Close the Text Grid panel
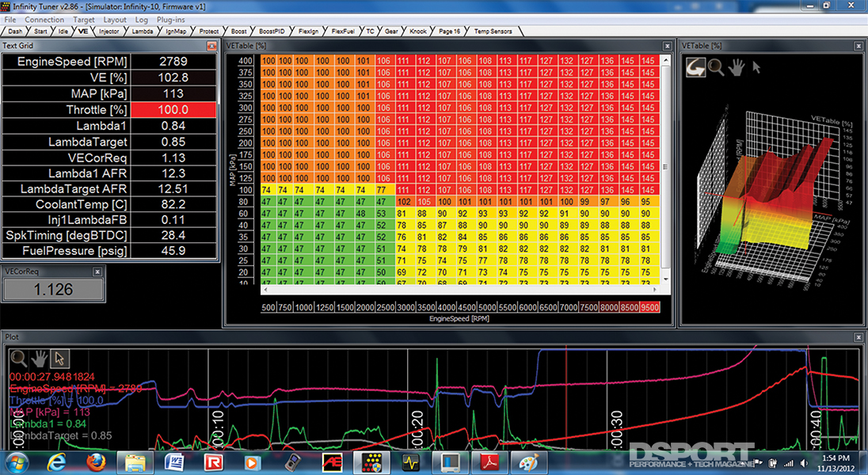 point(211,46)
